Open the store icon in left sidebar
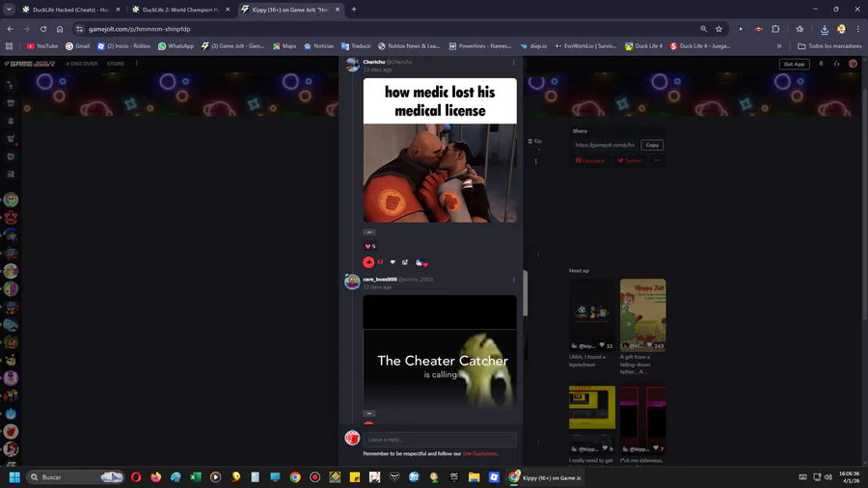Viewport: 868px width, 488px height. [11, 103]
